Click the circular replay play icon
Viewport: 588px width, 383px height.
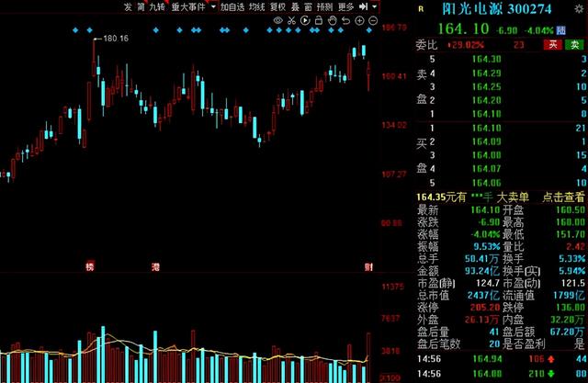pos(305,20)
